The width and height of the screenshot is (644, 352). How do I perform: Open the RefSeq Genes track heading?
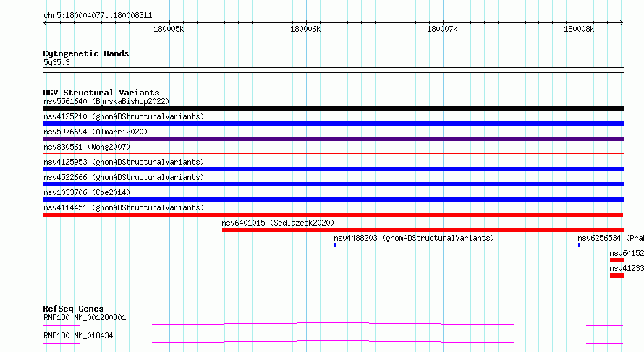pyautogui.click(x=73, y=309)
